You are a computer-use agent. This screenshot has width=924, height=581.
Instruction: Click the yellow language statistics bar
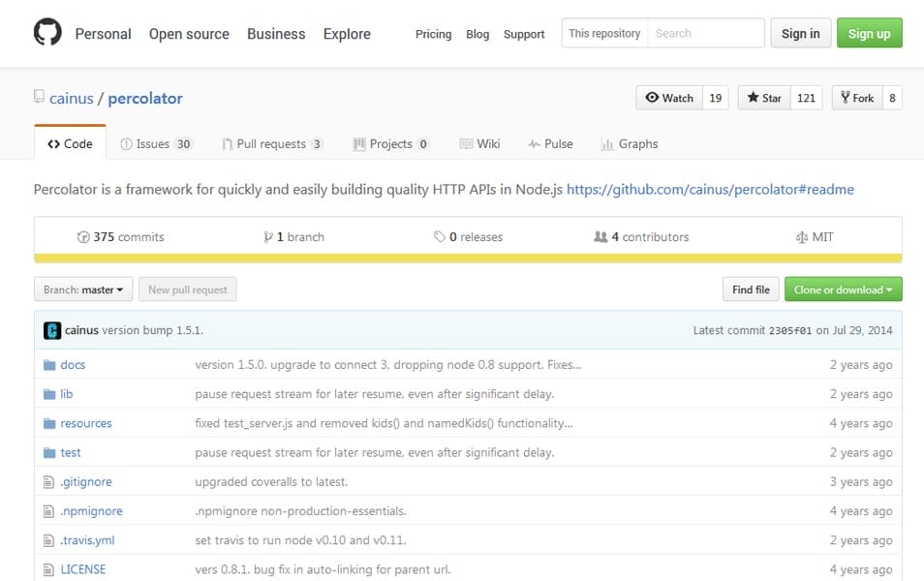(462, 258)
